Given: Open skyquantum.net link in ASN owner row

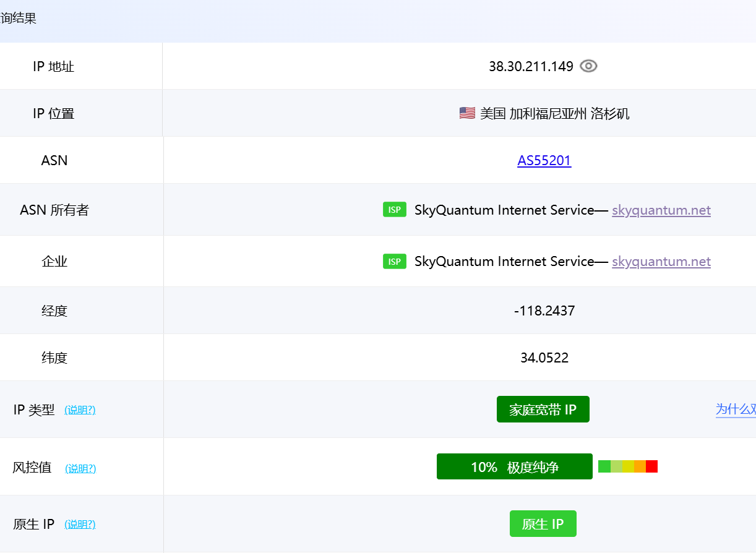Looking at the screenshot, I should pos(661,210).
